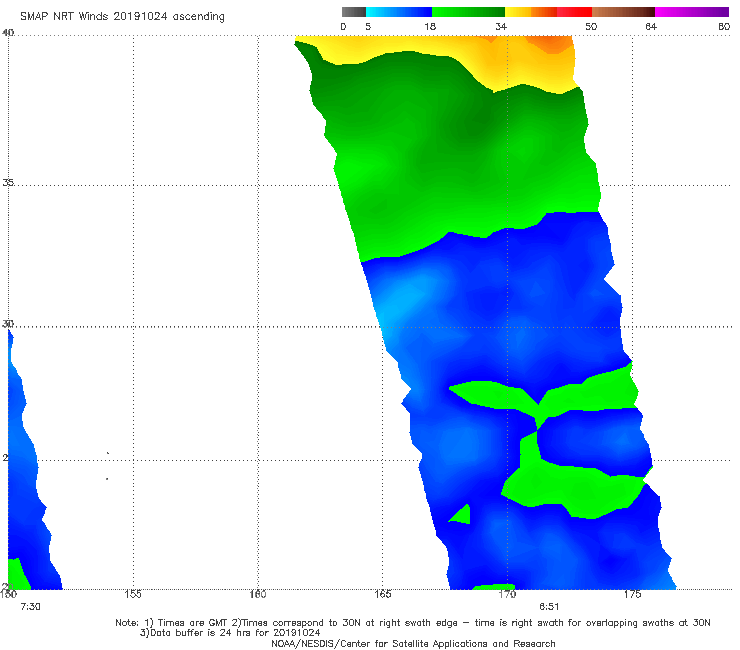Click the color bar label '64'
Screen dimensions: 740x650
pos(651,26)
